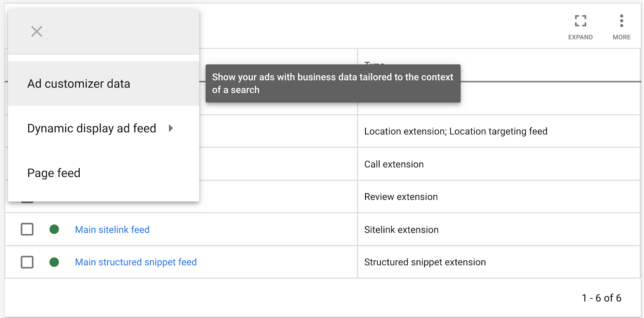This screenshot has height=318, width=644.
Task: Click the Expand fullscreen icon
Action: (x=580, y=21)
